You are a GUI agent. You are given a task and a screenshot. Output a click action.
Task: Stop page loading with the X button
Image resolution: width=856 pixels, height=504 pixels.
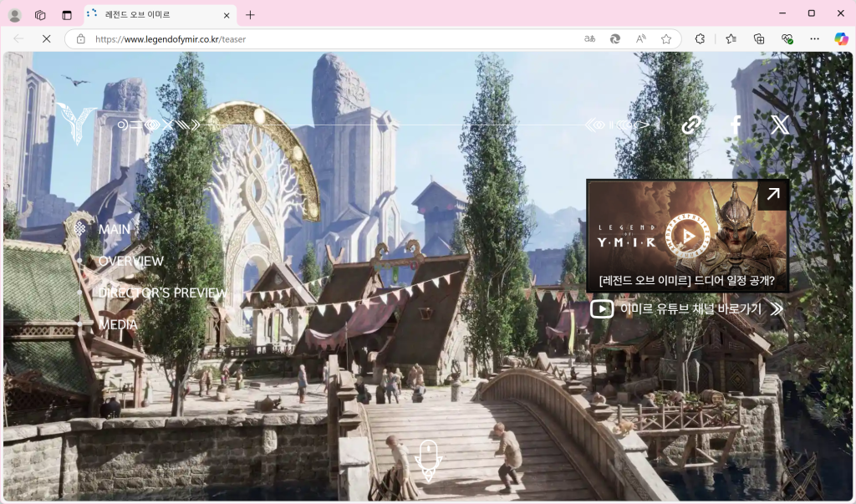click(47, 38)
